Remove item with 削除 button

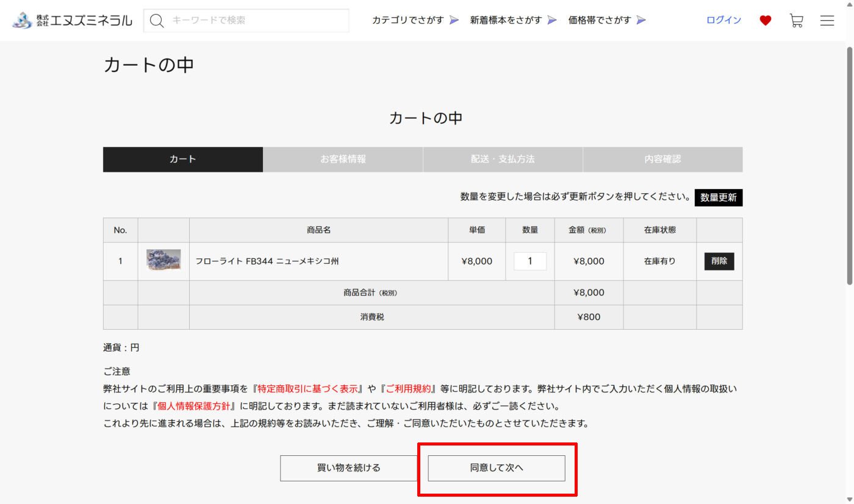point(719,261)
